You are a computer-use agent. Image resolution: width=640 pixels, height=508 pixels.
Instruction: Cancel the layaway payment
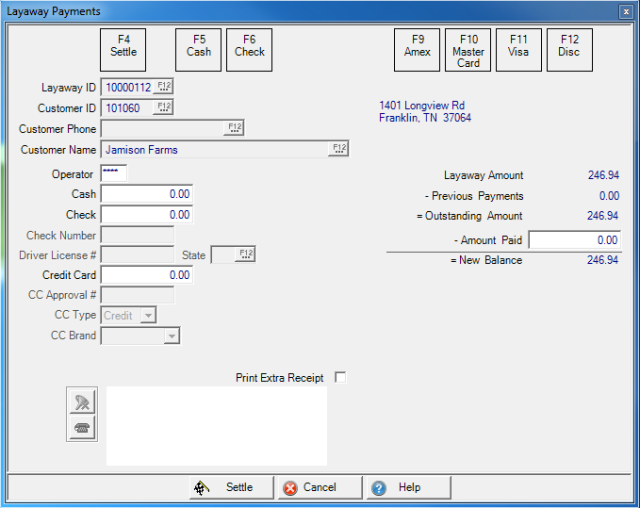(319, 488)
